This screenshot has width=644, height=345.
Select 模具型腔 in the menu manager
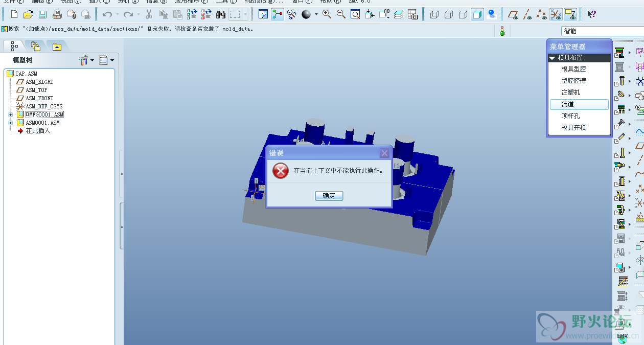click(574, 69)
